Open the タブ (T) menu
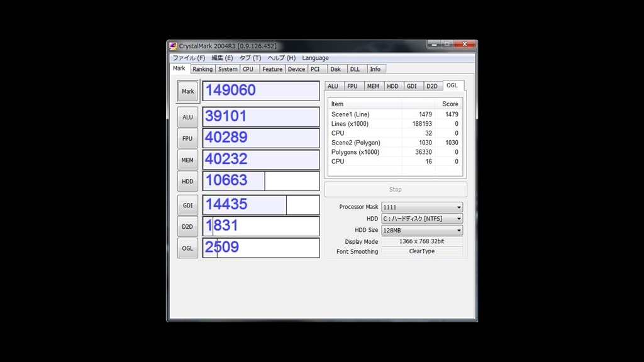The width and height of the screenshot is (644, 362). pos(250,58)
